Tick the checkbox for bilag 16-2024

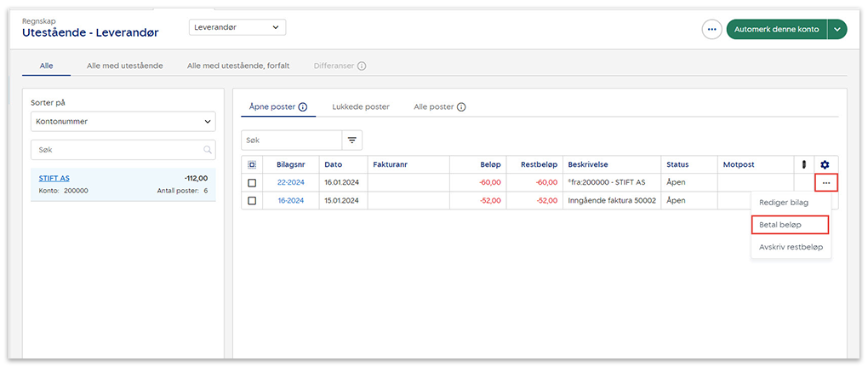[252, 201]
